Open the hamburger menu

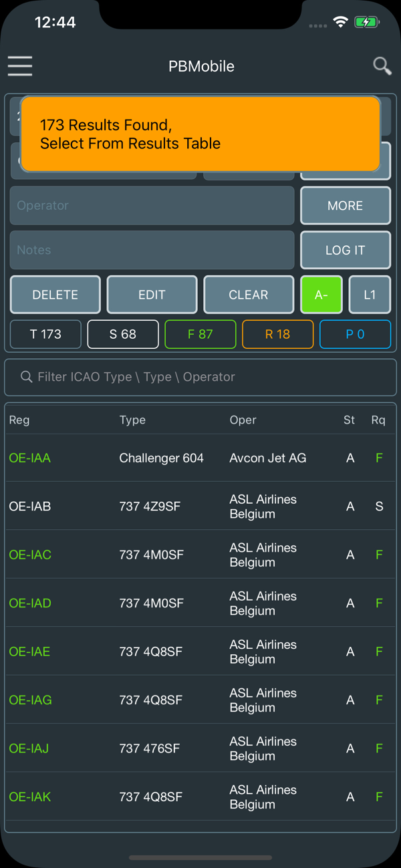[20, 66]
